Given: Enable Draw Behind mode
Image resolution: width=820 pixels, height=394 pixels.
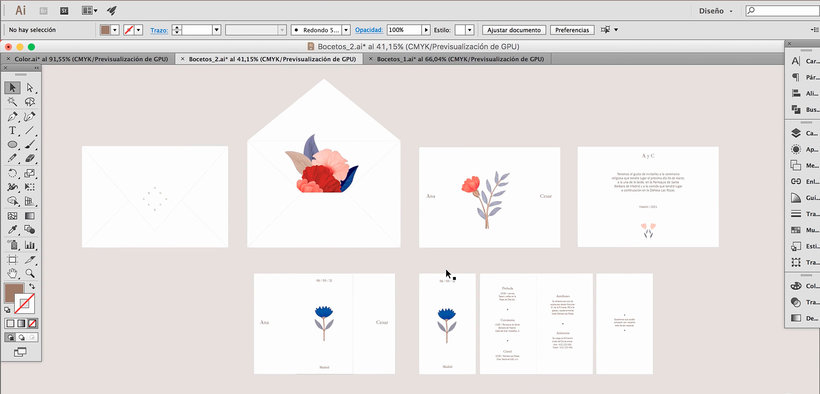Looking at the screenshot, I should pyautogui.click(x=21, y=337).
